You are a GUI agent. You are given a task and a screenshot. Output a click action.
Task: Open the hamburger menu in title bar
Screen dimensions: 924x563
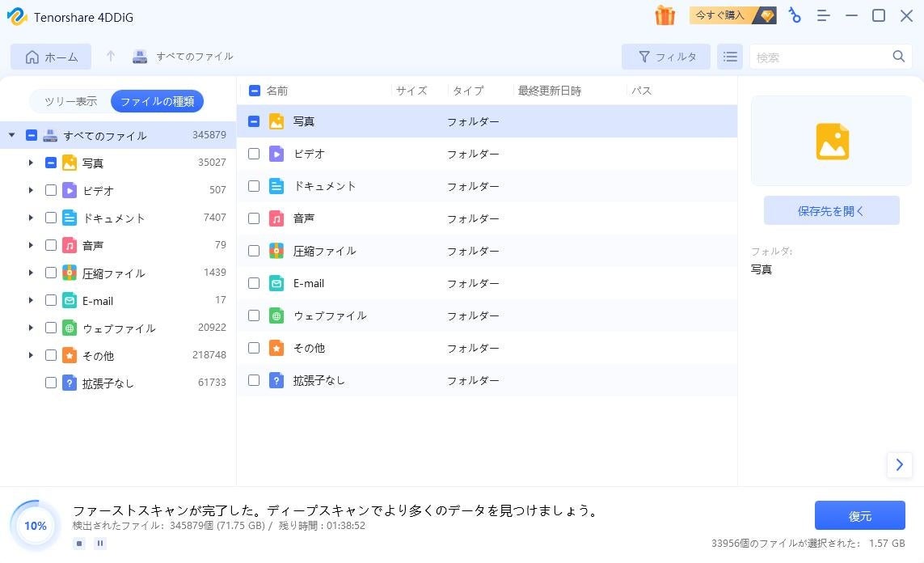[x=823, y=15]
